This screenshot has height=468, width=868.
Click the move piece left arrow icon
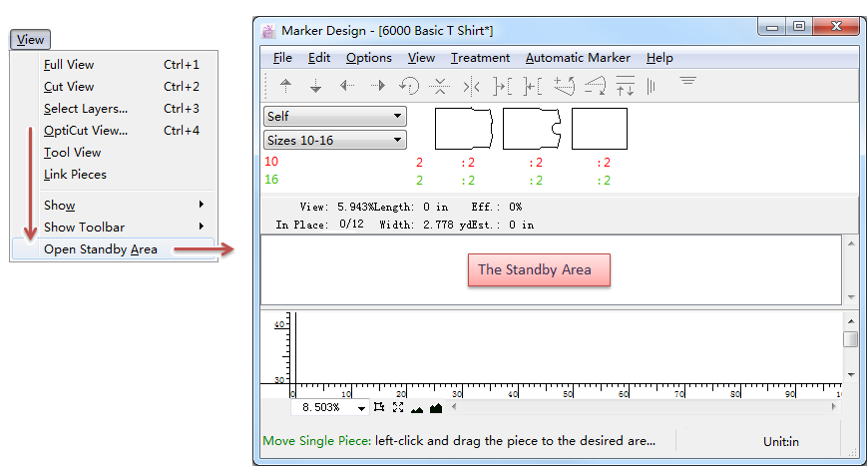point(347,86)
